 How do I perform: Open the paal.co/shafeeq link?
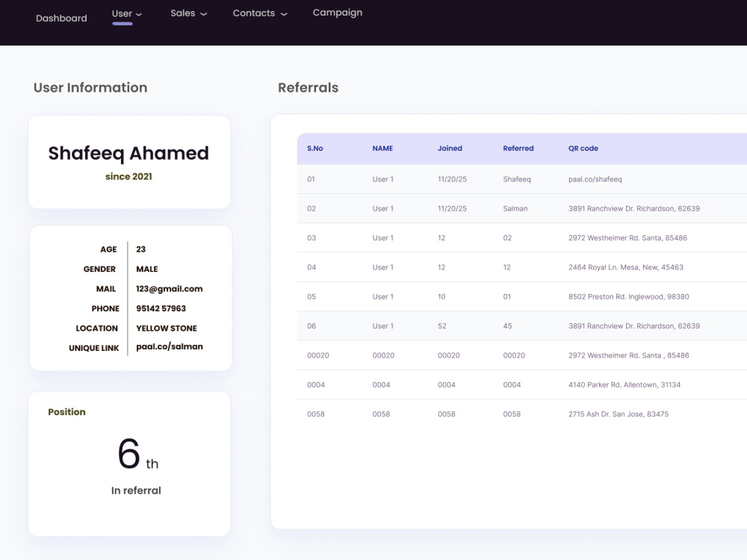[x=595, y=179]
